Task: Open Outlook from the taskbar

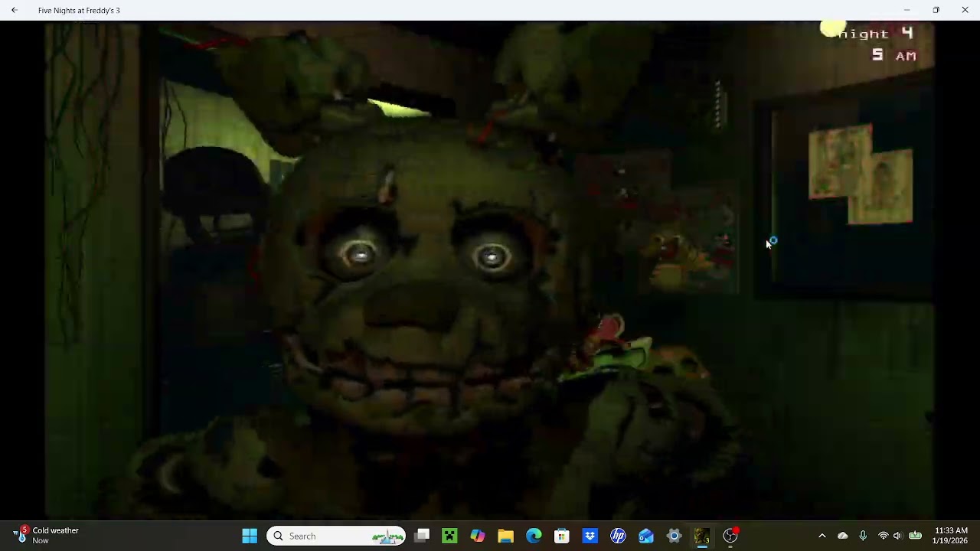Action: point(646,536)
